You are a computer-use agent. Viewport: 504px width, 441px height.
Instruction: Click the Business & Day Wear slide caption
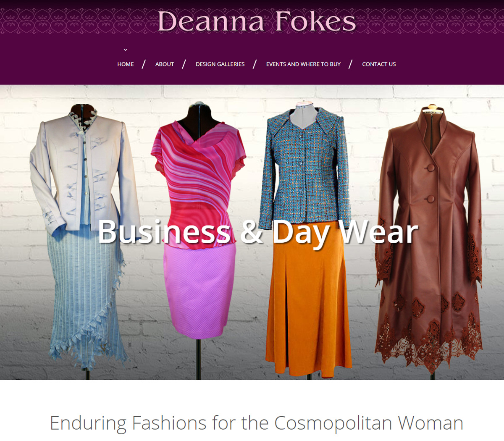pos(258,232)
